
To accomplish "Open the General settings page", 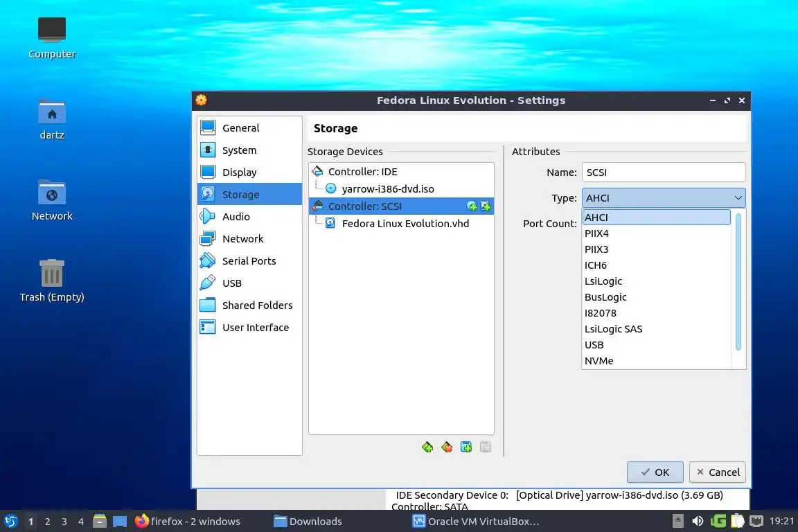I will pyautogui.click(x=249, y=127).
